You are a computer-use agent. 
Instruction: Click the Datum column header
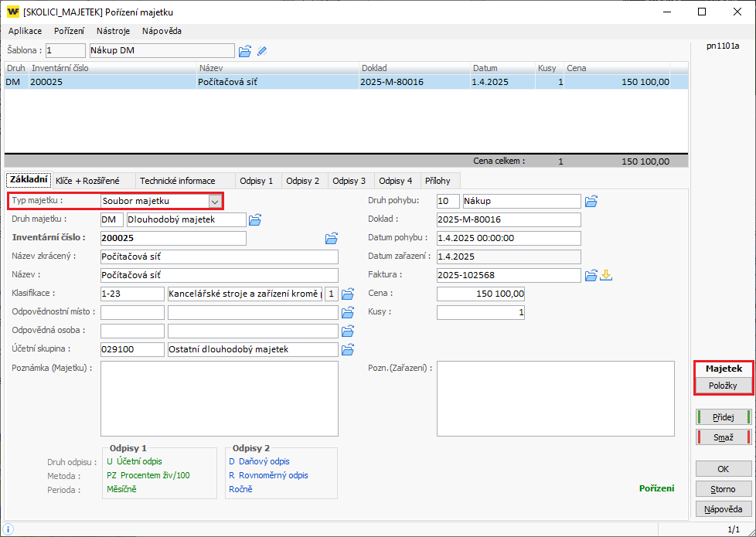[x=502, y=68]
